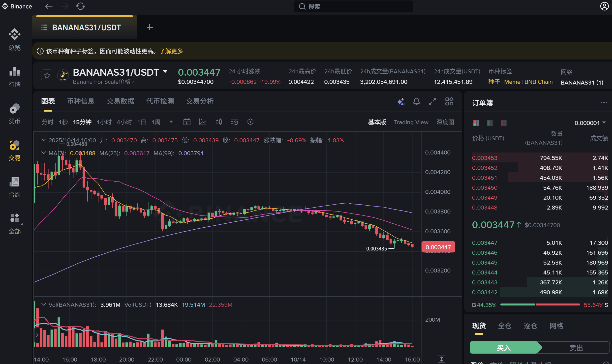
Task: Open the hexagon chart settings icon
Action: pyautogui.click(x=250, y=122)
